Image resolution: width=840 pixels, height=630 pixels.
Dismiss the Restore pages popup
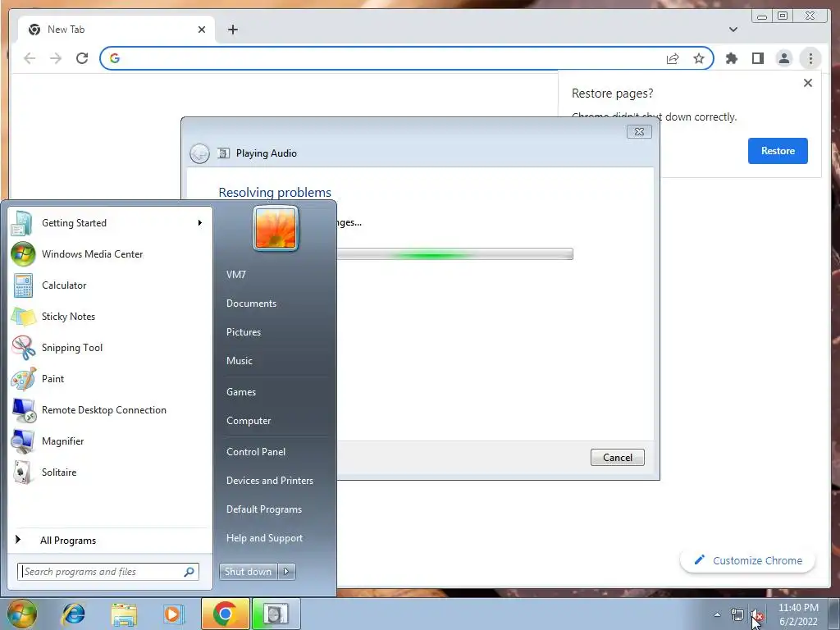click(808, 83)
